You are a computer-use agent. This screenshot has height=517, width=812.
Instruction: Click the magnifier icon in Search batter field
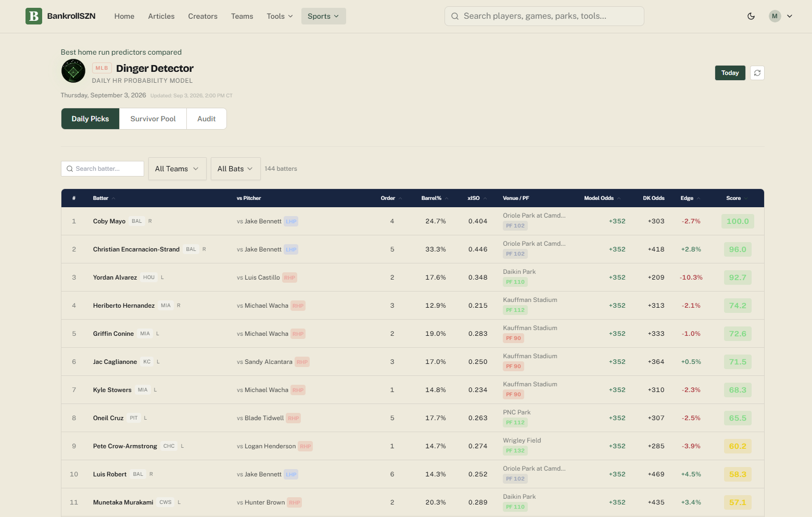click(x=70, y=169)
